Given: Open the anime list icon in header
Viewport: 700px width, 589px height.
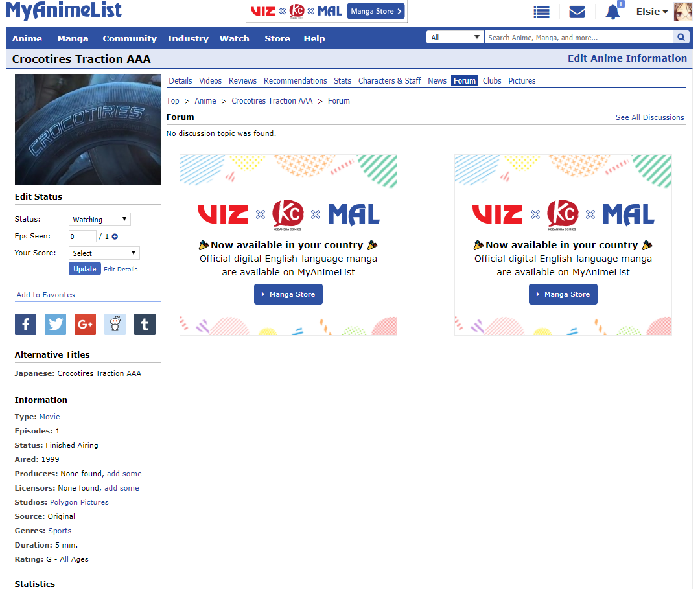Looking at the screenshot, I should pos(541,12).
